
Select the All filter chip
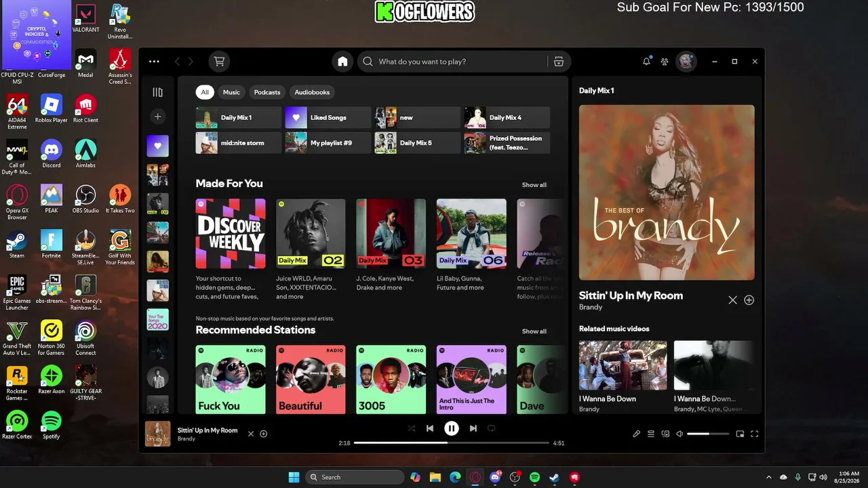pyautogui.click(x=205, y=92)
